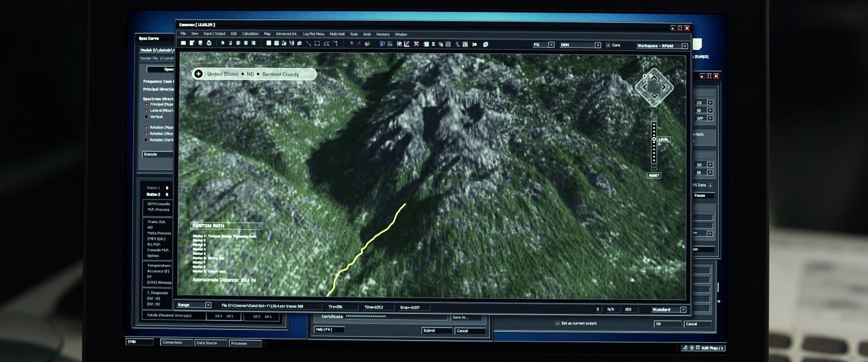Open the Horizons menu

pos(382,34)
